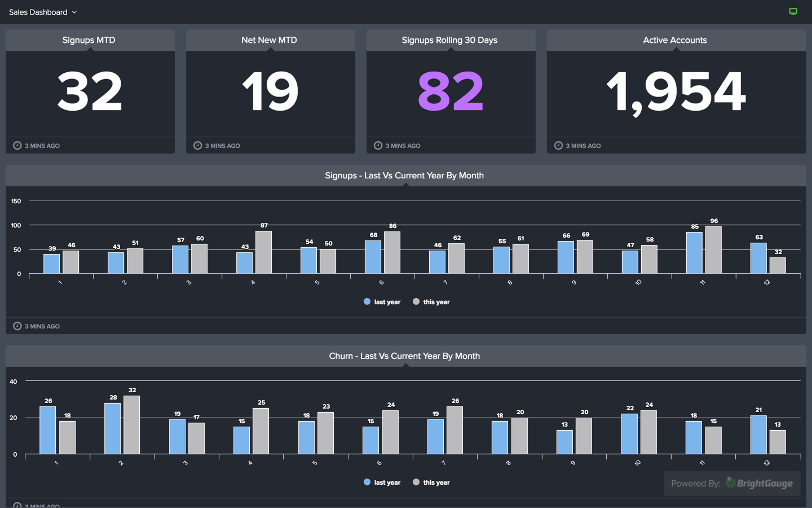
Task: Click clock icon below Signups by Month chart
Action: pos(17,326)
